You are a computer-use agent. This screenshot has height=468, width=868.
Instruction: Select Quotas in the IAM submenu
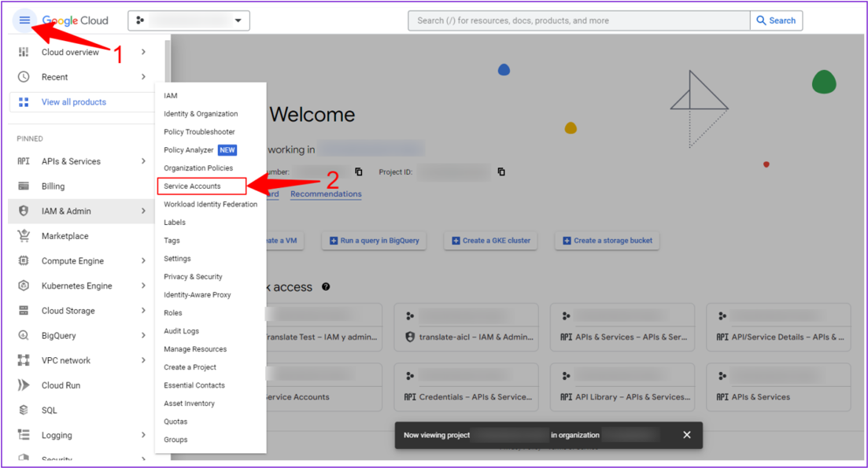(175, 422)
